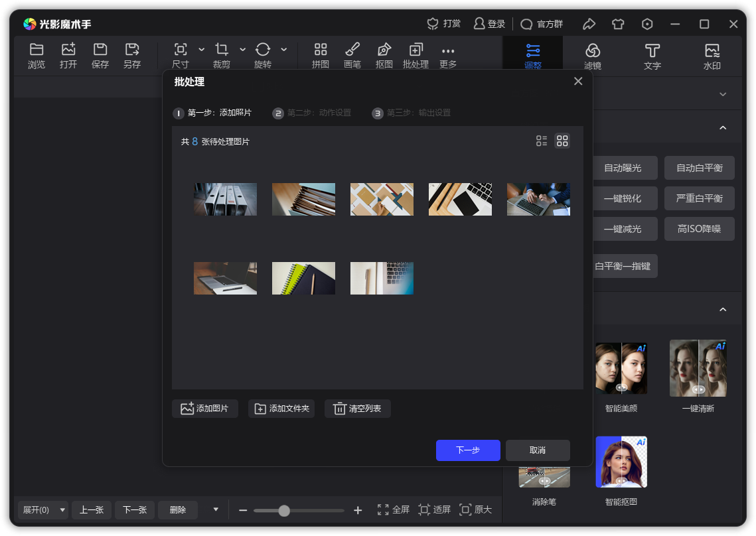Open the Rotate (旋转) dropdown arrow

[284, 50]
